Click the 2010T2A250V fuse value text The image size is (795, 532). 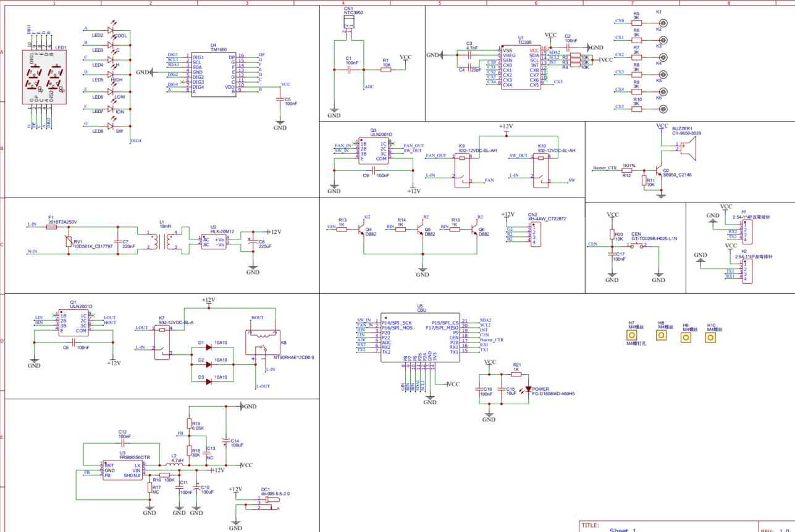pyautogui.click(x=62, y=222)
